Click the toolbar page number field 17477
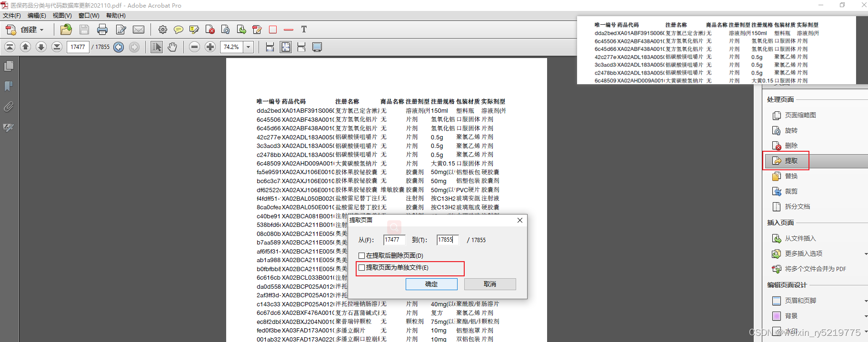 click(x=78, y=47)
